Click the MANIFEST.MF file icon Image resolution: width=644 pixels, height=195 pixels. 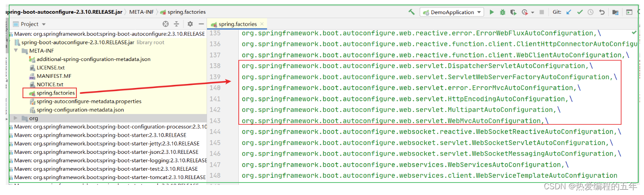pos(32,76)
